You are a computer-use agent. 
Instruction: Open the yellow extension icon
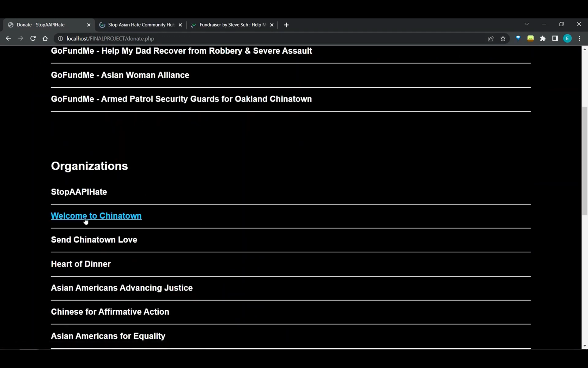(530, 38)
